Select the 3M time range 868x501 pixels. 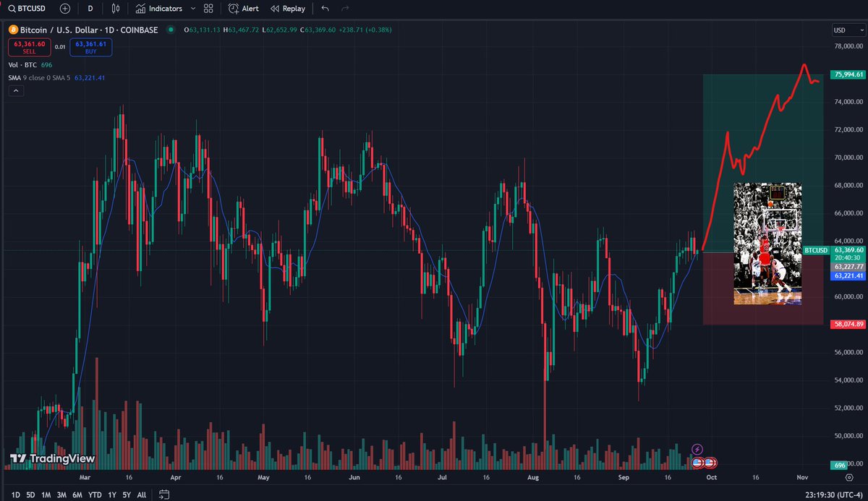pos(61,494)
